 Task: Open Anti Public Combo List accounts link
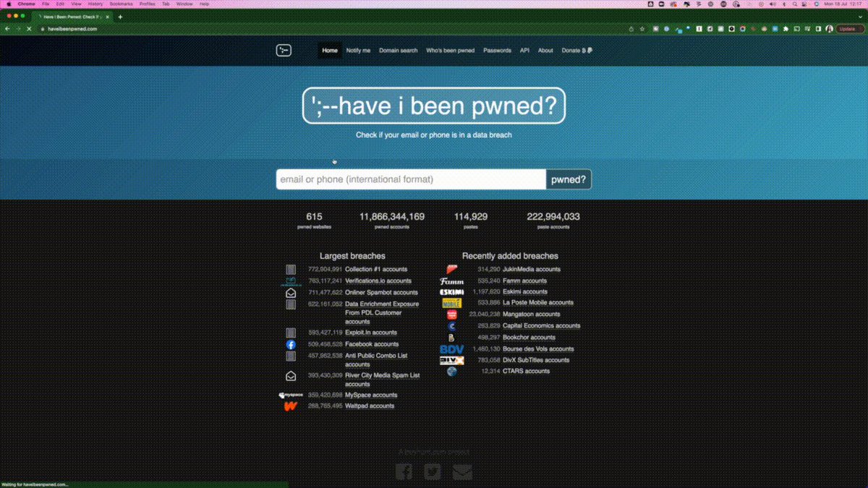click(376, 360)
